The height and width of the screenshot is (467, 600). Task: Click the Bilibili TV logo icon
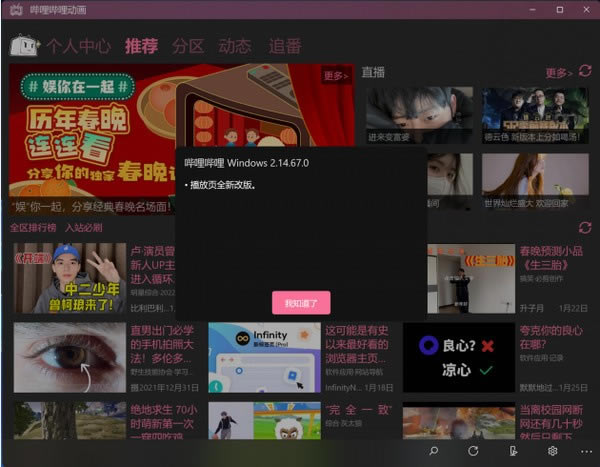(x=24, y=45)
